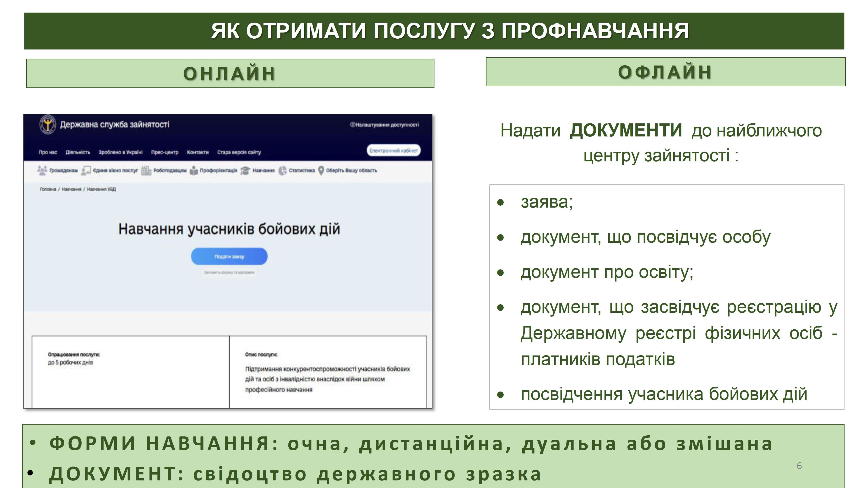Click the Державна служба зайнятості emblem logo
Image resolution: width=868 pixels, height=488 pixels.
(48, 125)
